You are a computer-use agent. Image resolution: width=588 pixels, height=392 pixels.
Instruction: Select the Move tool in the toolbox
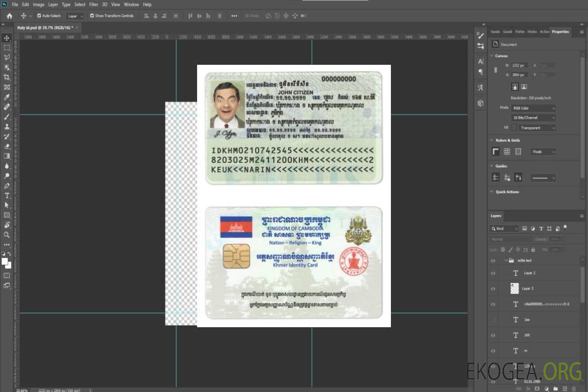pos(7,38)
